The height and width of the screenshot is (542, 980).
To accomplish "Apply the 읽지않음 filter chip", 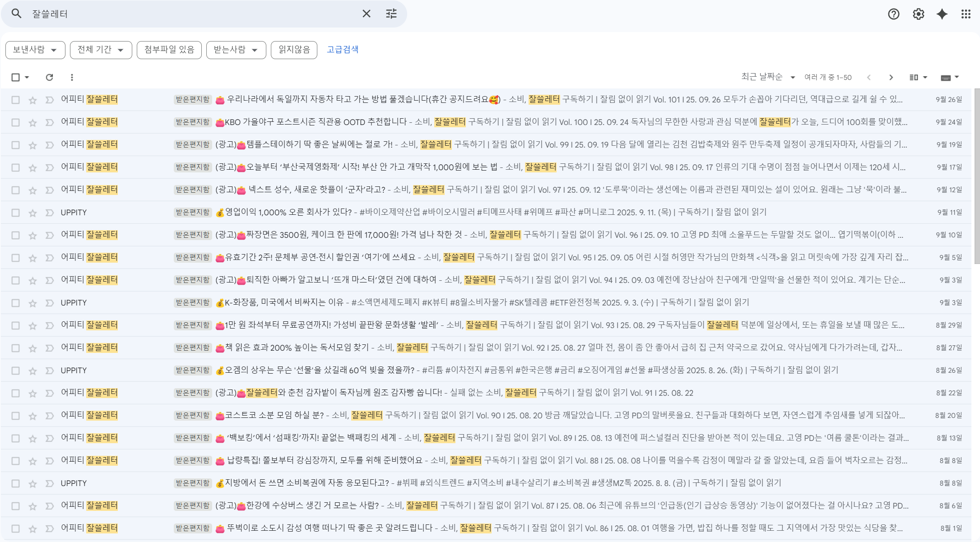I will [294, 50].
